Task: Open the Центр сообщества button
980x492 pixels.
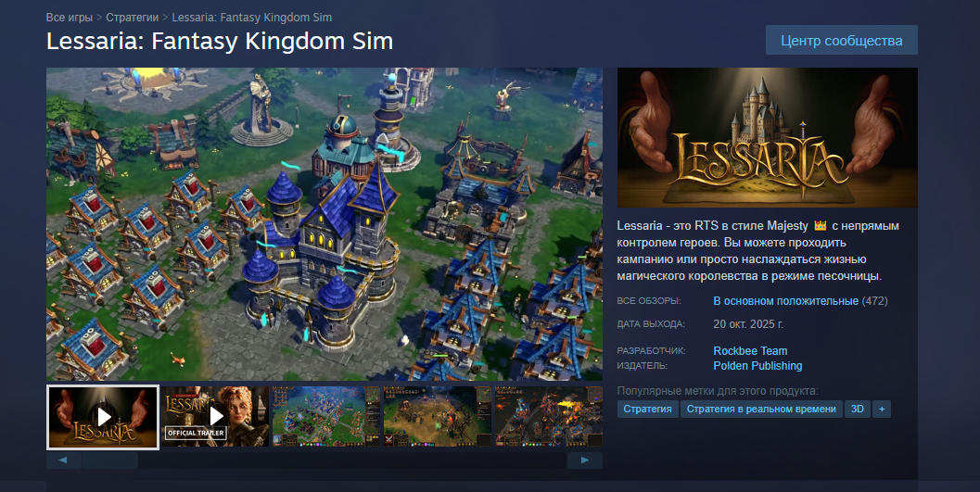Action: tap(841, 41)
